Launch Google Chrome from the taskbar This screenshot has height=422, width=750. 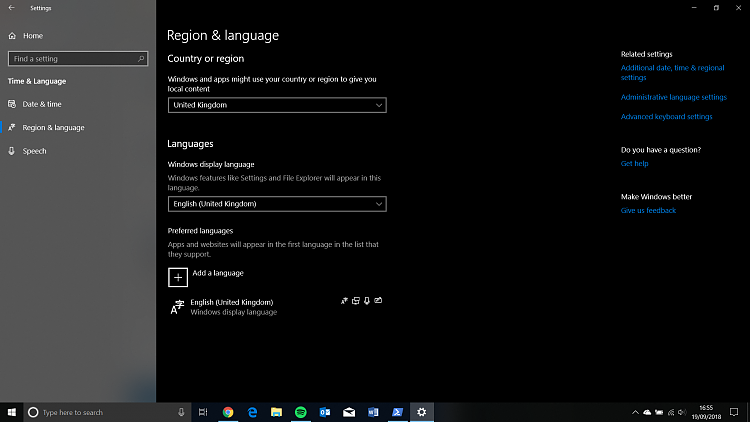228,412
